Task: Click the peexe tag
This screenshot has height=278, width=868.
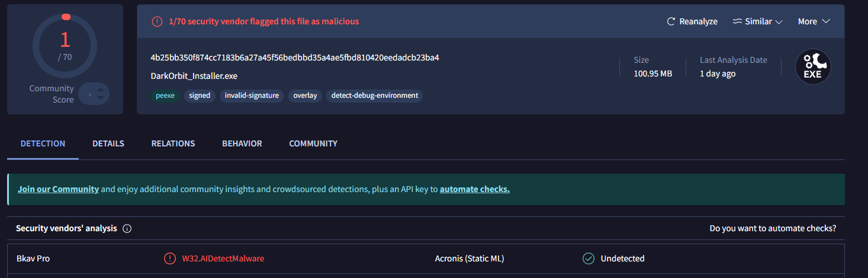Action: tap(164, 95)
